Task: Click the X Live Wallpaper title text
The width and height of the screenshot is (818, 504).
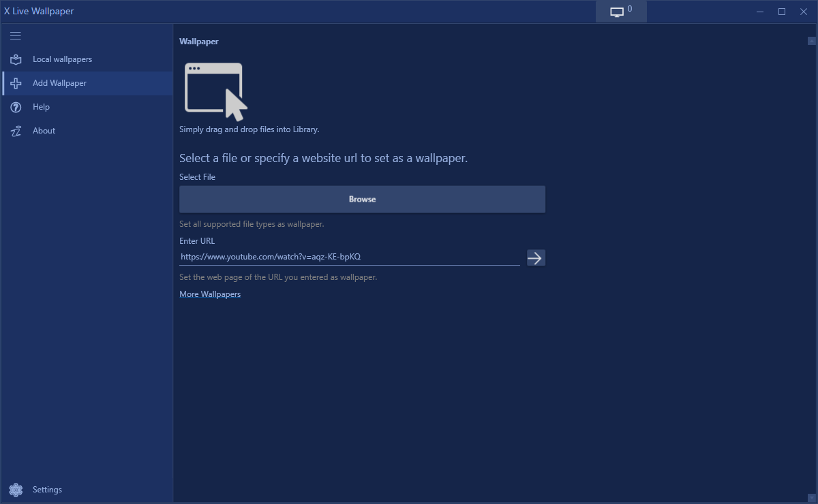Action: coord(39,11)
